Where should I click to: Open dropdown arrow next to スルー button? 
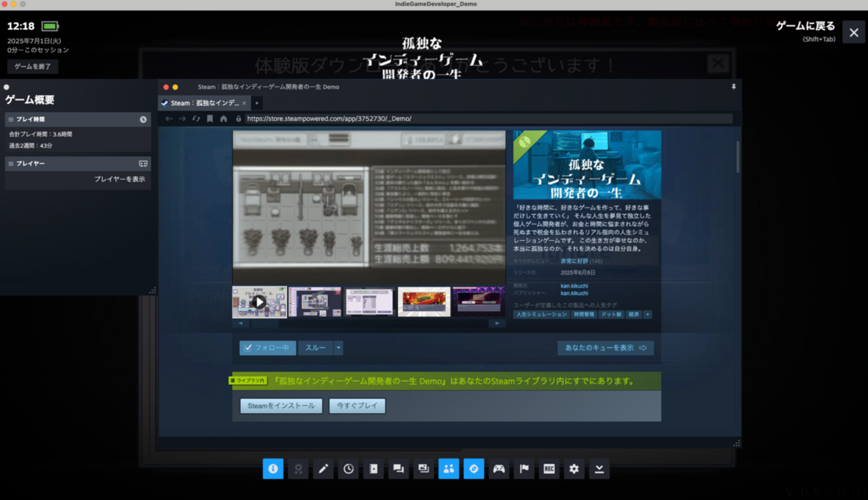[x=339, y=348]
